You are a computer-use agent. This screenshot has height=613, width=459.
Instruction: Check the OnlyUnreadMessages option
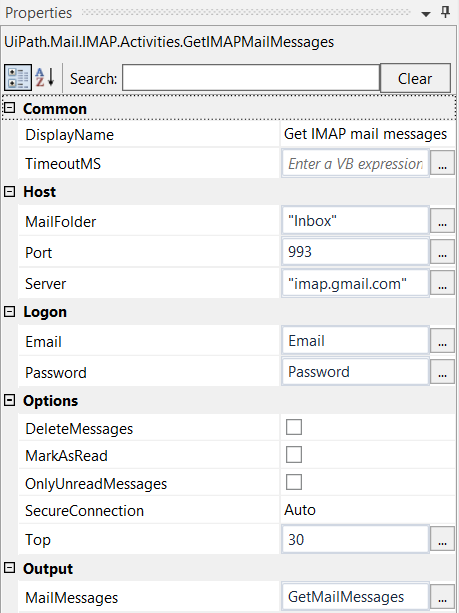coord(294,482)
